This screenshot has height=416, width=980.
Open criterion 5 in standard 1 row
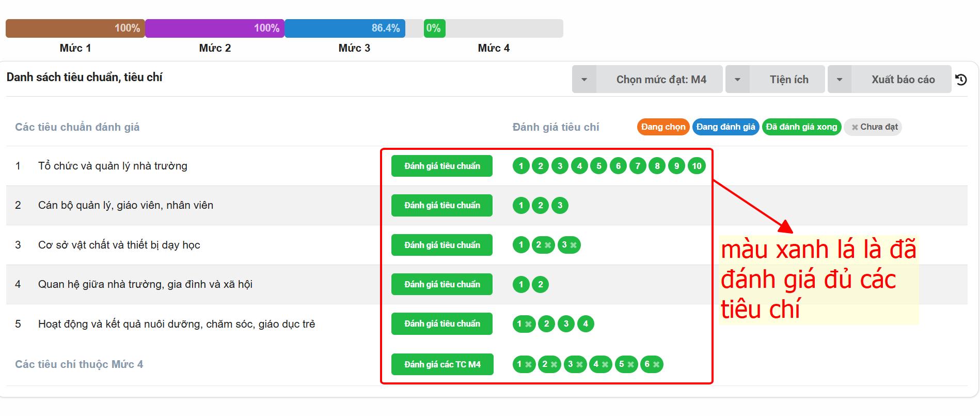599,166
